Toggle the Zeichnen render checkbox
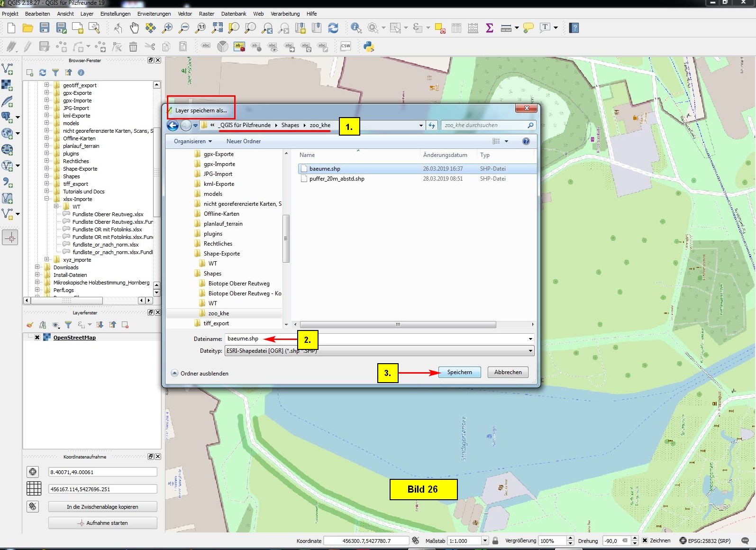 point(645,541)
